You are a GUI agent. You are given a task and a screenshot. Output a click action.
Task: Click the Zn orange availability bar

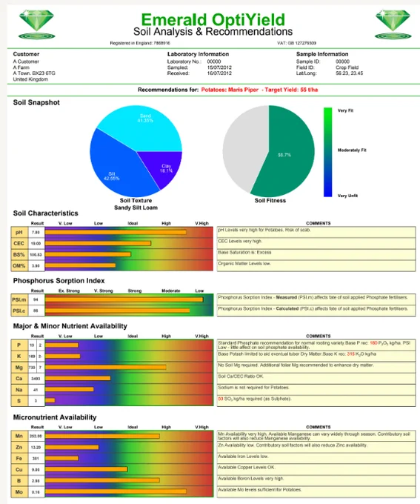(x=72, y=448)
